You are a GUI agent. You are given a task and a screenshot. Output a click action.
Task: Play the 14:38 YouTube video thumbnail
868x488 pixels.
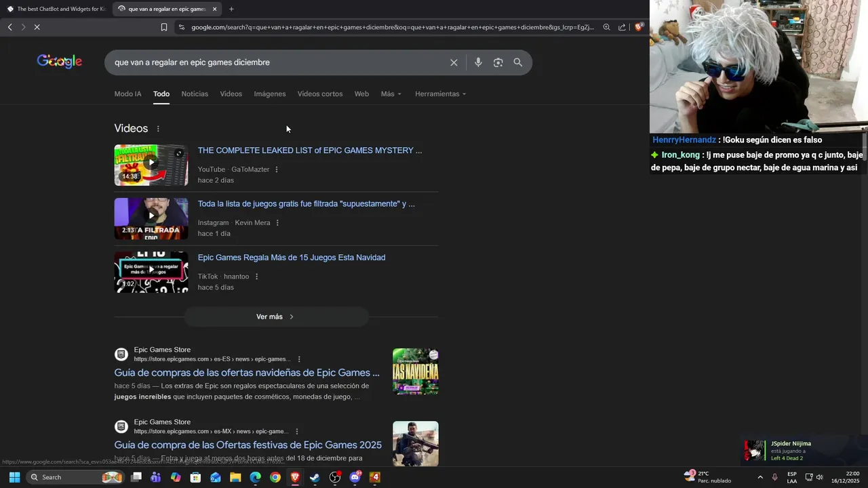(x=151, y=165)
